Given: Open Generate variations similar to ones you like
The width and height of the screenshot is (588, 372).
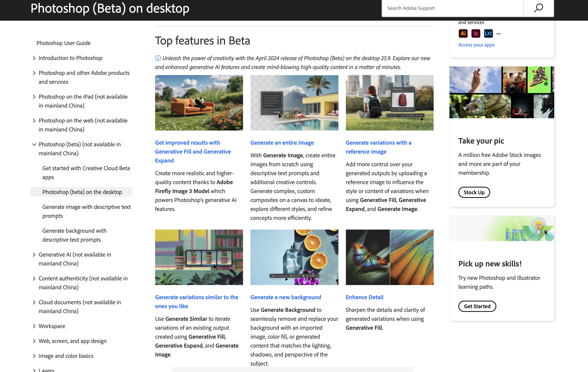Looking at the screenshot, I should point(197,302).
